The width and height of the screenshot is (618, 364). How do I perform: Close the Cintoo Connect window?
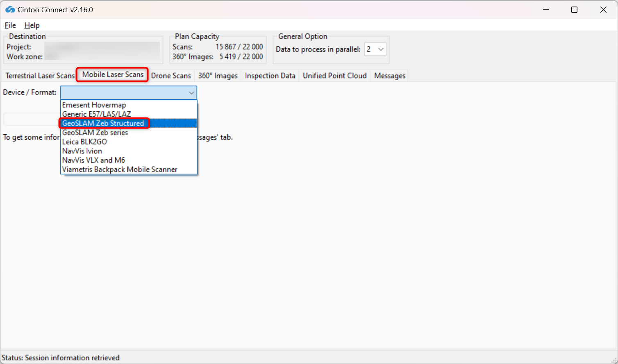coord(603,10)
